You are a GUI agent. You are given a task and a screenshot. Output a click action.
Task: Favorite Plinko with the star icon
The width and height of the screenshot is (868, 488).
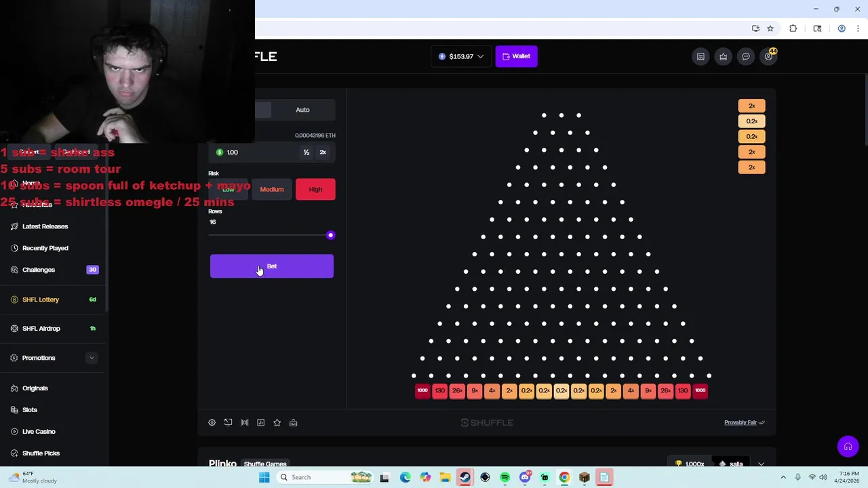tap(277, 422)
